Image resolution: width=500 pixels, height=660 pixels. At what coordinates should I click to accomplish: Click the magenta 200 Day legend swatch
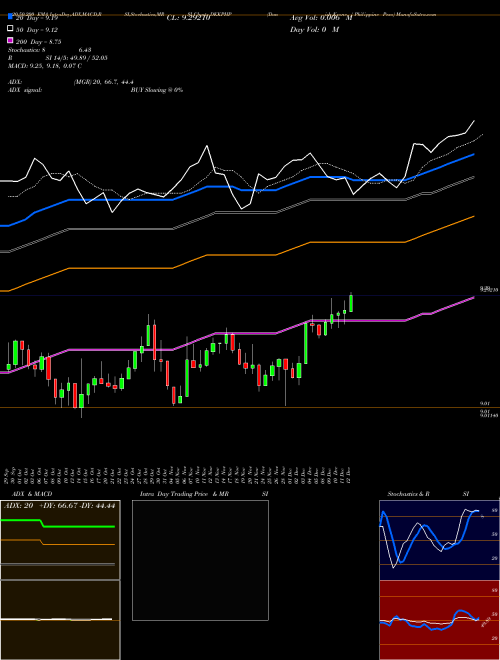click(x=10, y=41)
